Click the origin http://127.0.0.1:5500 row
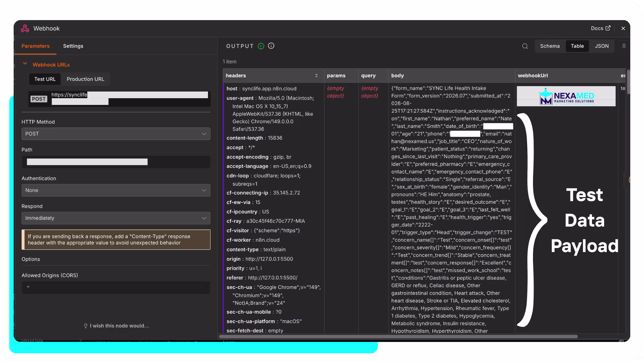 pos(260,259)
